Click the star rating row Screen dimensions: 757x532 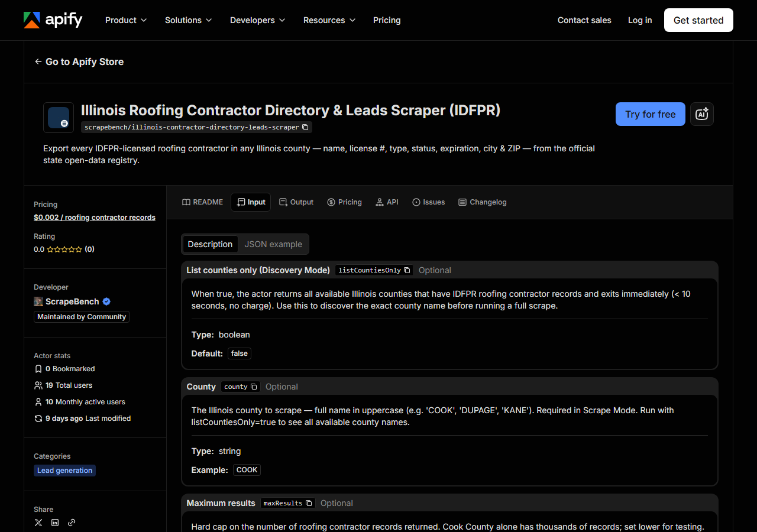pyautogui.click(x=64, y=249)
